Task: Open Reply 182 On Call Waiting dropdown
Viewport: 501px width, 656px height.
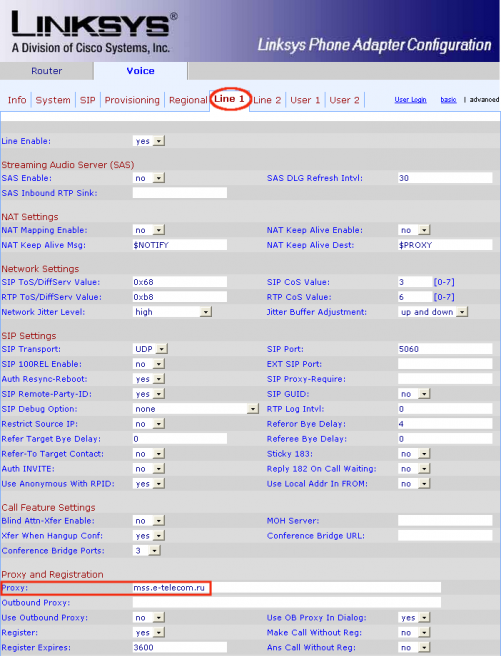Action: coord(414,469)
